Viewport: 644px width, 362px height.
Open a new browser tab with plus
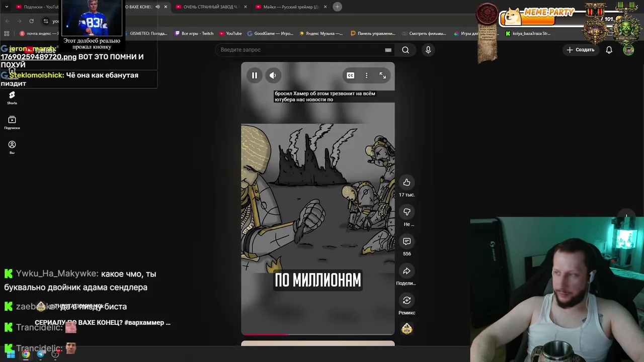(338, 7)
